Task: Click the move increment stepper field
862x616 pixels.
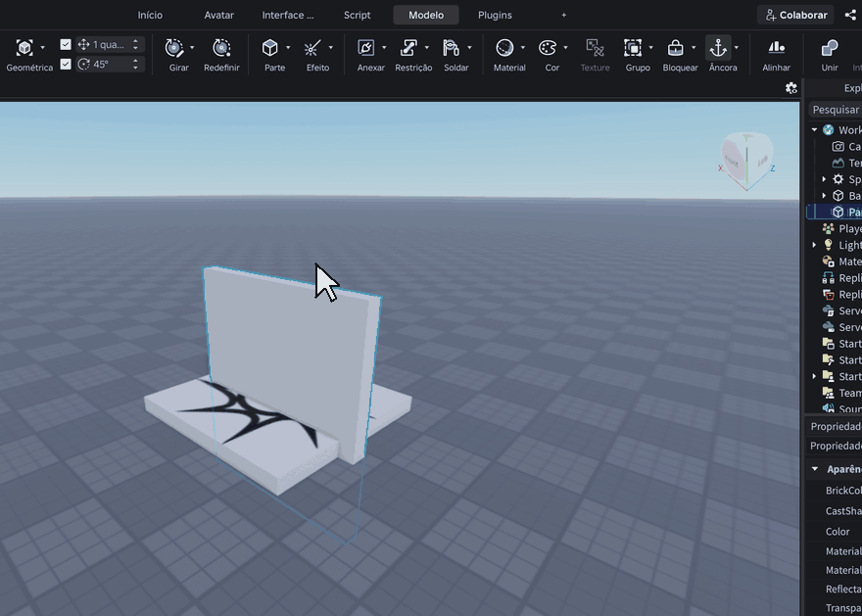Action: pyautogui.click(x=110, y=44)
